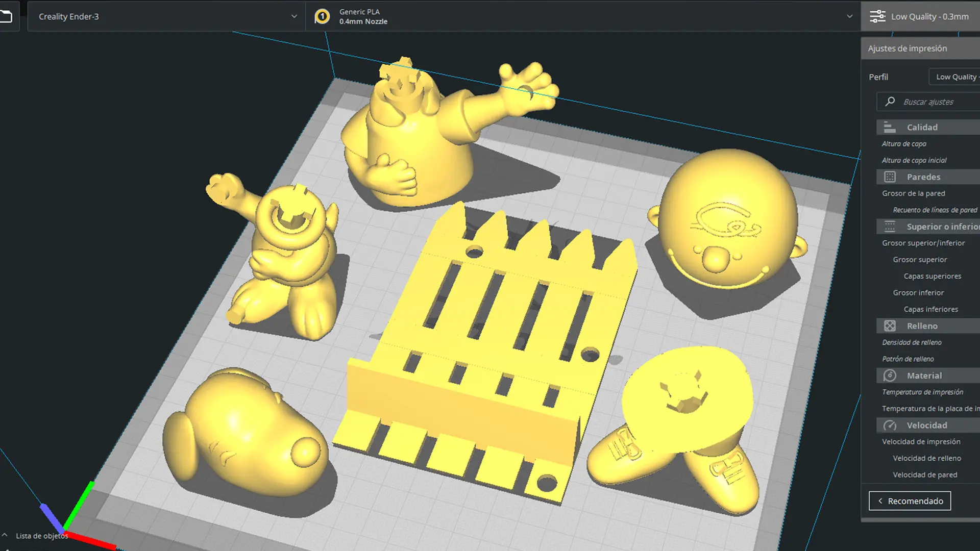
Task: Select the Velocidad de impresión setting
Action: click(921, 442)
